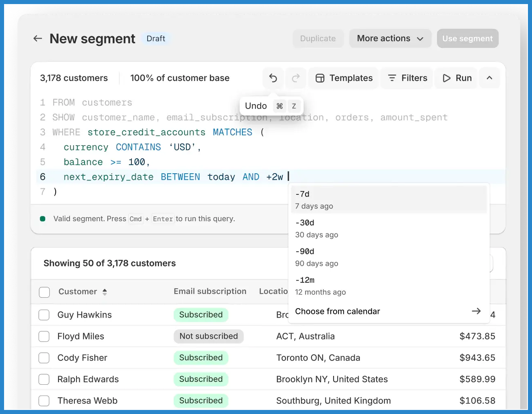Open the Filters menu
This screenshot has width=532, height=414.
(x=407, y=78)
